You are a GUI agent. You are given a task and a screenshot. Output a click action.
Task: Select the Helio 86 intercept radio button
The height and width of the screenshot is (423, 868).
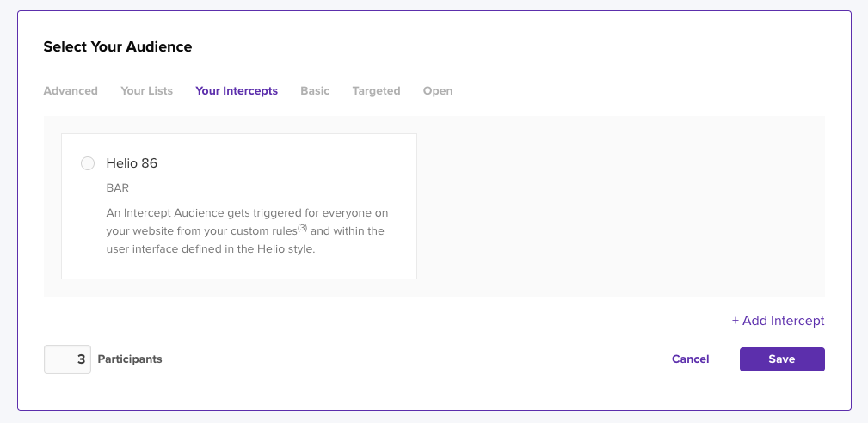[88, 163]
